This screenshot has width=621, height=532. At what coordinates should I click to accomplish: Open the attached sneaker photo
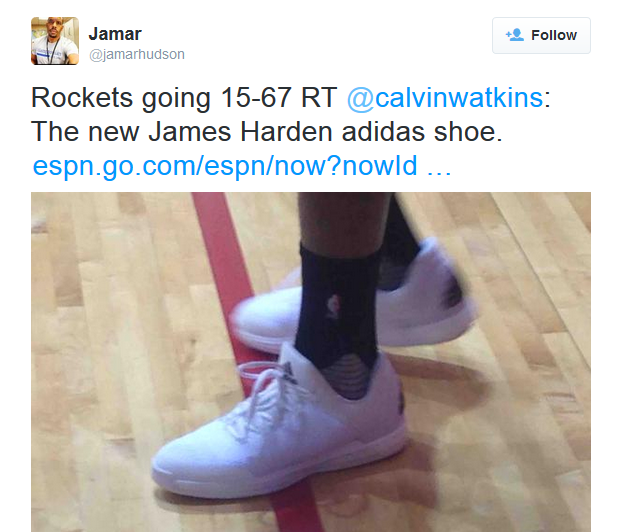[311, 362]
